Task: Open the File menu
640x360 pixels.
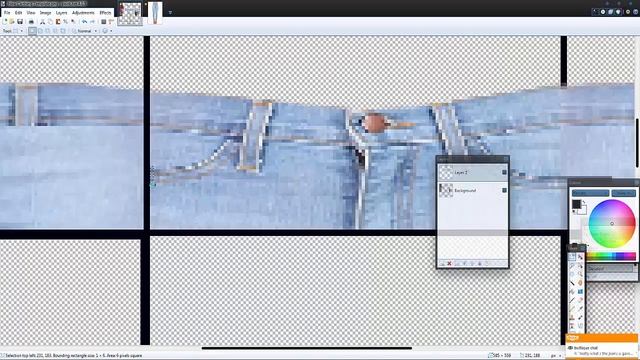Action: [x=7, y=13]
